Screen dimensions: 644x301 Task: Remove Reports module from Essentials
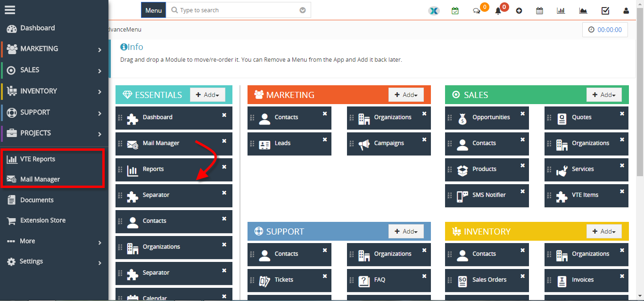click(x=224, y=166)
